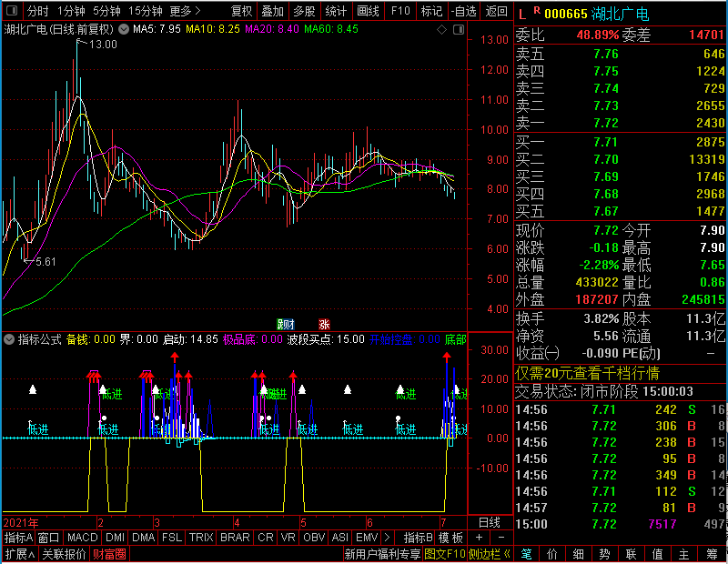Expand the 扩展 panel
This screenshot has width=728, height=564.
[19, 554]
